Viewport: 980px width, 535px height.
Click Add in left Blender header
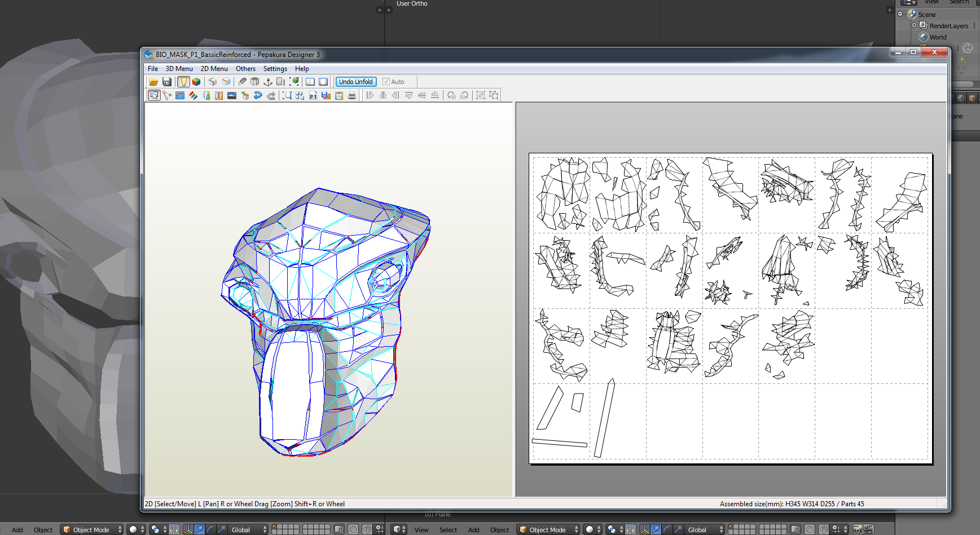click(17, 530)
